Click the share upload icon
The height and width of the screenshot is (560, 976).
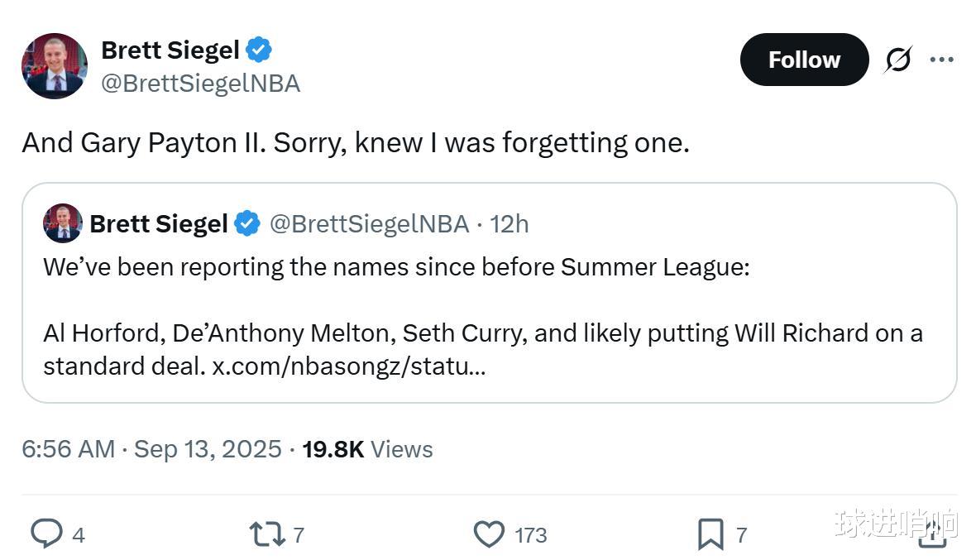pos(932,534)
